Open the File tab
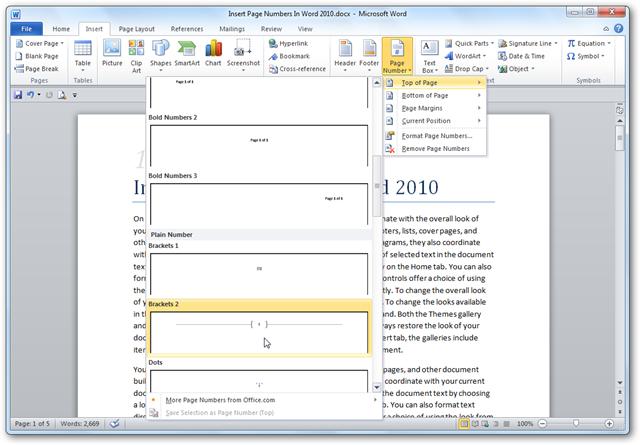The image size is (640, 445). coord(27,29)
